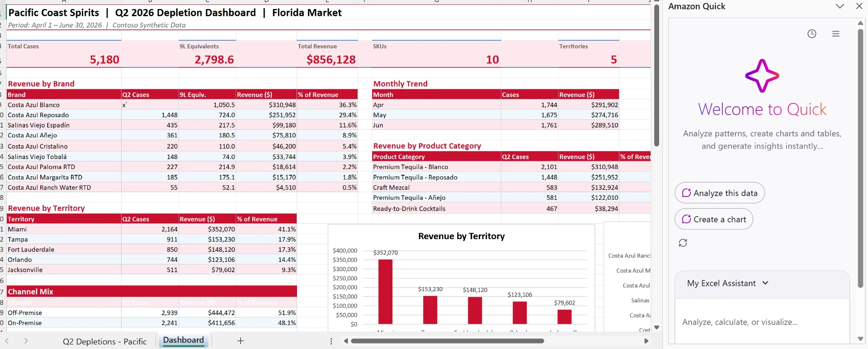This screenshot has height=349, width=868.
Task: Click the worksheet vertical scrollbar thumb
Action: [657, 75]
